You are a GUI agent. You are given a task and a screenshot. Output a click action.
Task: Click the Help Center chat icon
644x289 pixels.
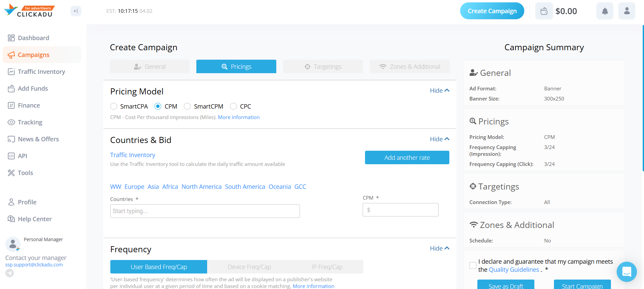click(x=11, y=219)
